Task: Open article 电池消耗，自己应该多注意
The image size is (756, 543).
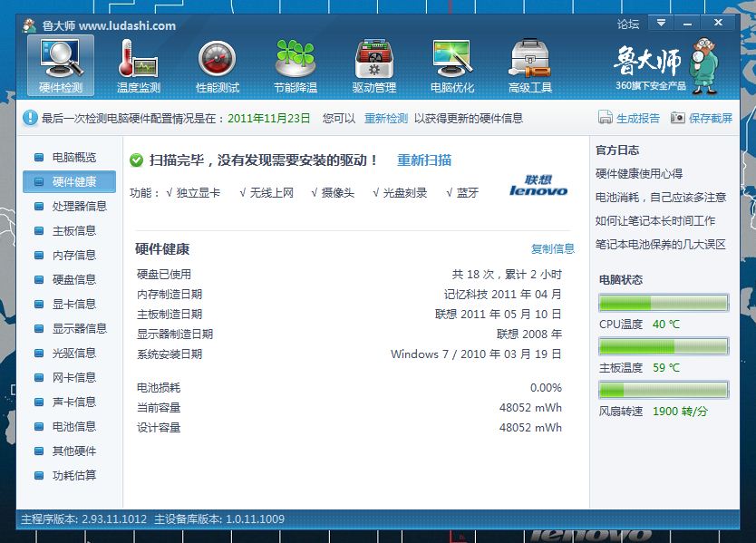Action: [661, 198]
